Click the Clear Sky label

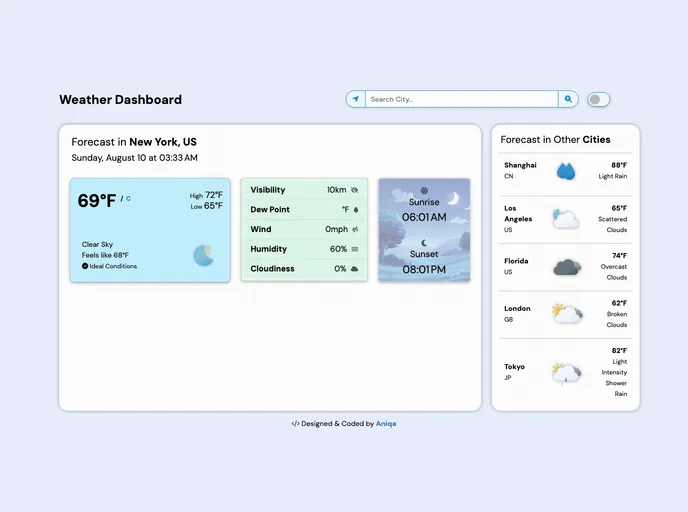(97, 244)
